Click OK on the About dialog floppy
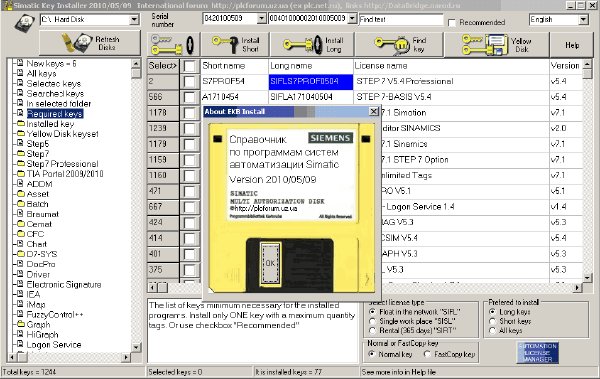The image size is (600, 379). 270,263
